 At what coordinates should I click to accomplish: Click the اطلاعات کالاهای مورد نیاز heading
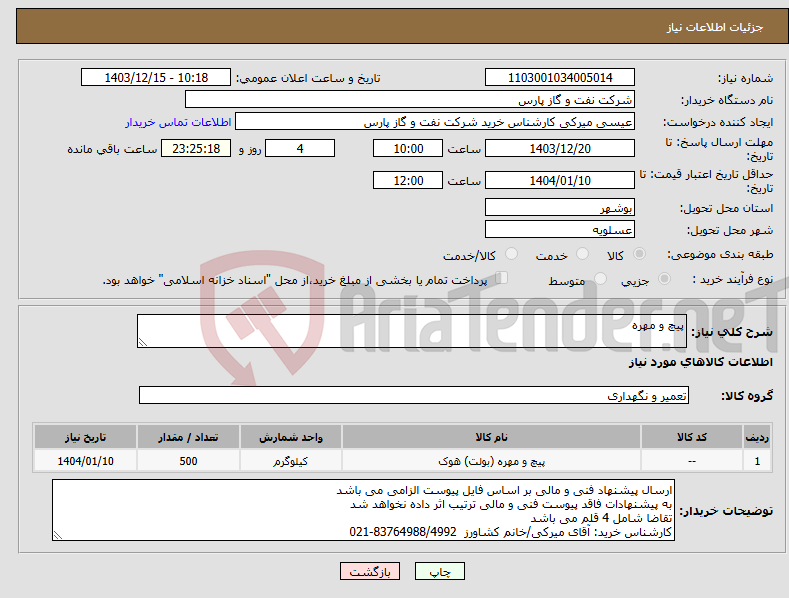tap(700, 362)
